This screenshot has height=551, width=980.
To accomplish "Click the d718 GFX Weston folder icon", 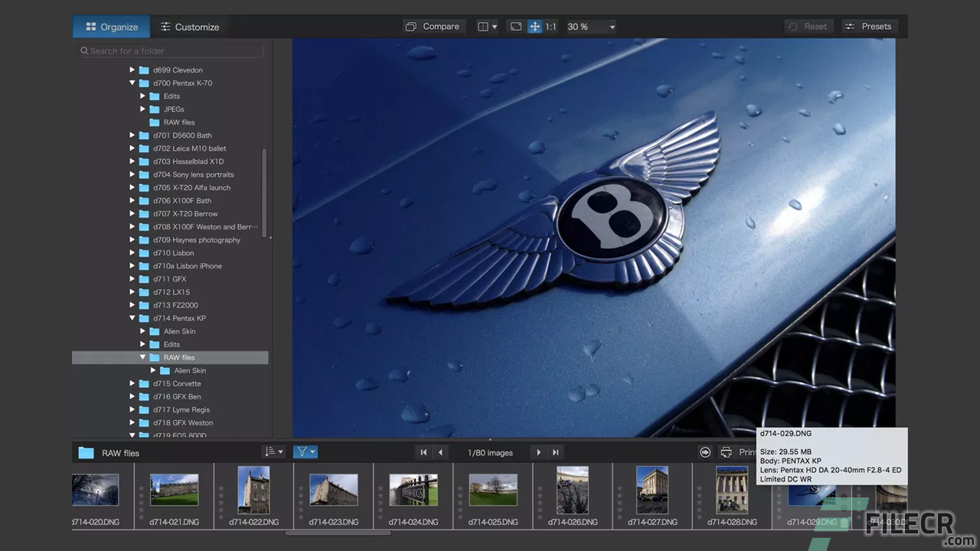I will click(143, 422).
